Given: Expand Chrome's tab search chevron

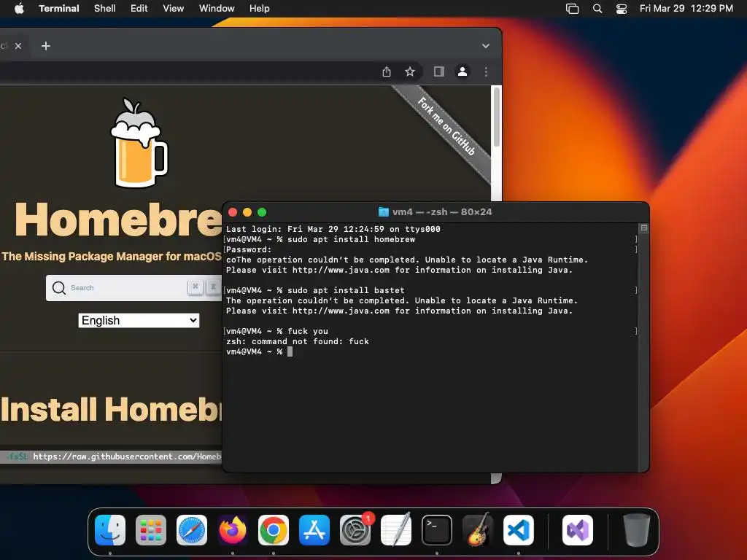Looking at the screenshot, I should (485, 46).
